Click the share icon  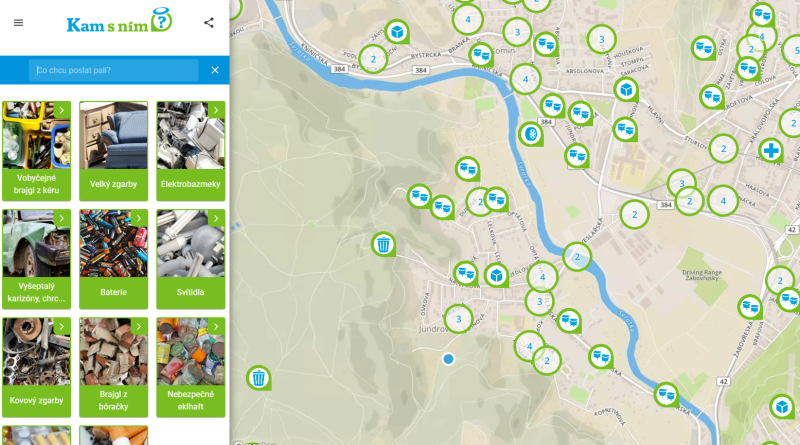coord(209,22)
